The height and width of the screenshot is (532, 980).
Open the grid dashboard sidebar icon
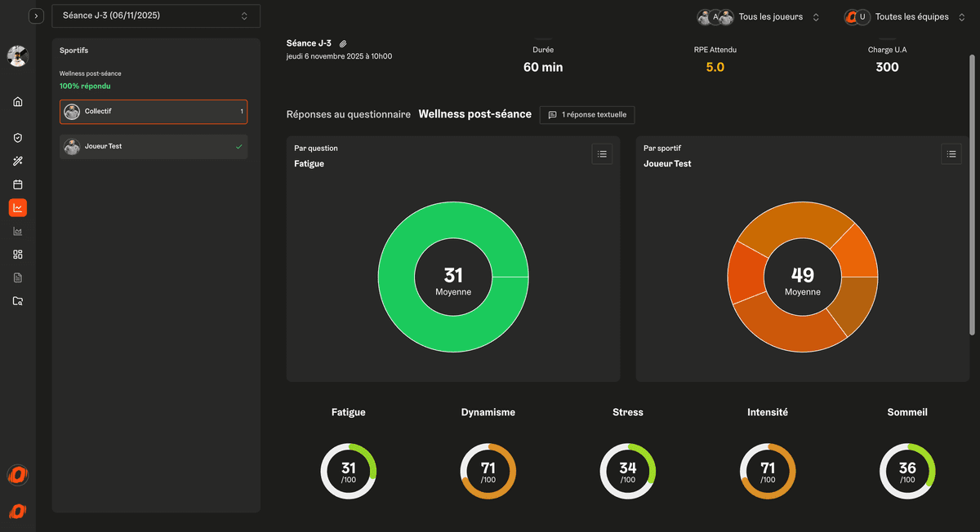coord(18,255)
